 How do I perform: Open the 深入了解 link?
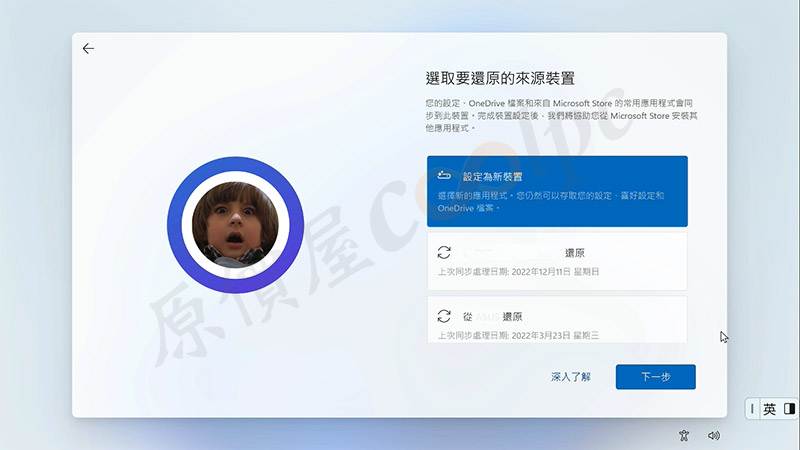(570, 377)
